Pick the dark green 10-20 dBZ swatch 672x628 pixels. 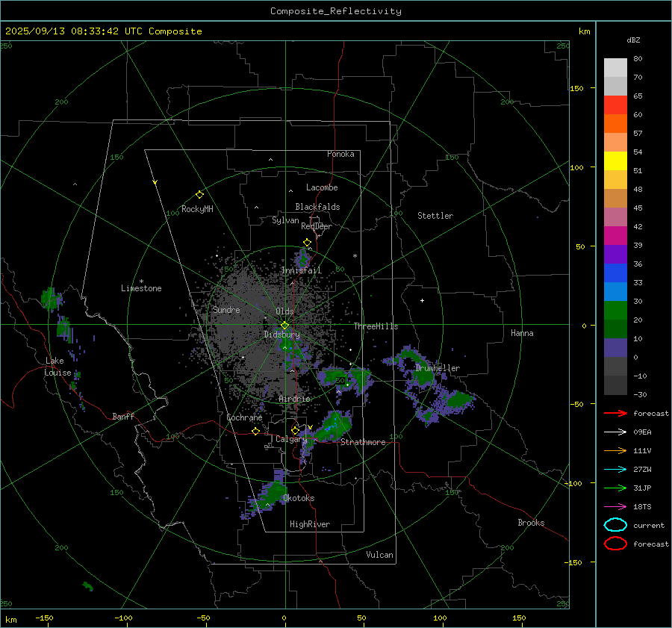(615, 329)
